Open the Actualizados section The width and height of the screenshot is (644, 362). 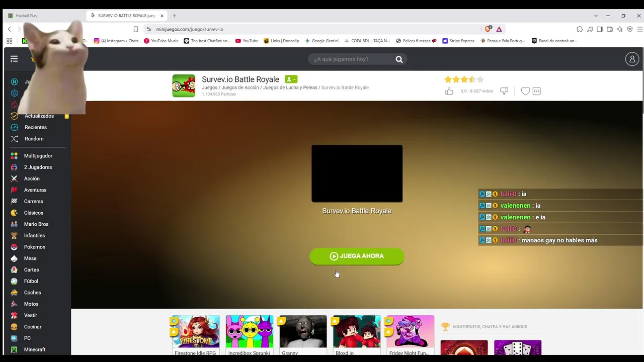[x=39, y=116]
